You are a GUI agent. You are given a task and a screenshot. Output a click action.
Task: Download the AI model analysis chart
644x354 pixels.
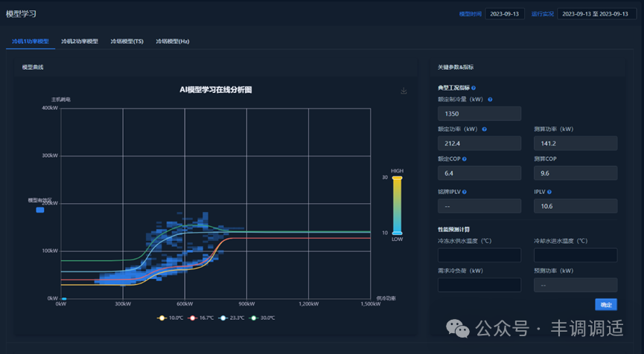coord(404,91)
